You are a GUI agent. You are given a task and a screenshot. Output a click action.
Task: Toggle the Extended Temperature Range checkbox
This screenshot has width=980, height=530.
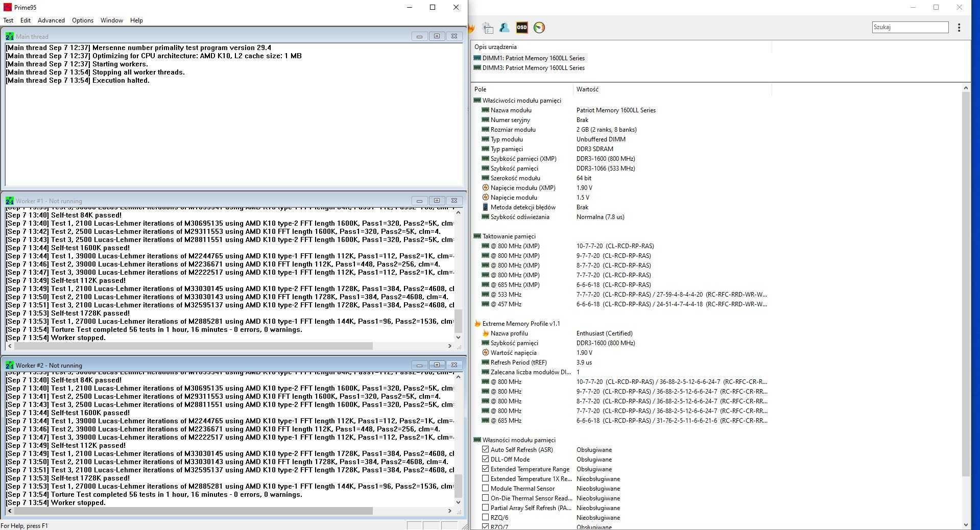point(485,469)
